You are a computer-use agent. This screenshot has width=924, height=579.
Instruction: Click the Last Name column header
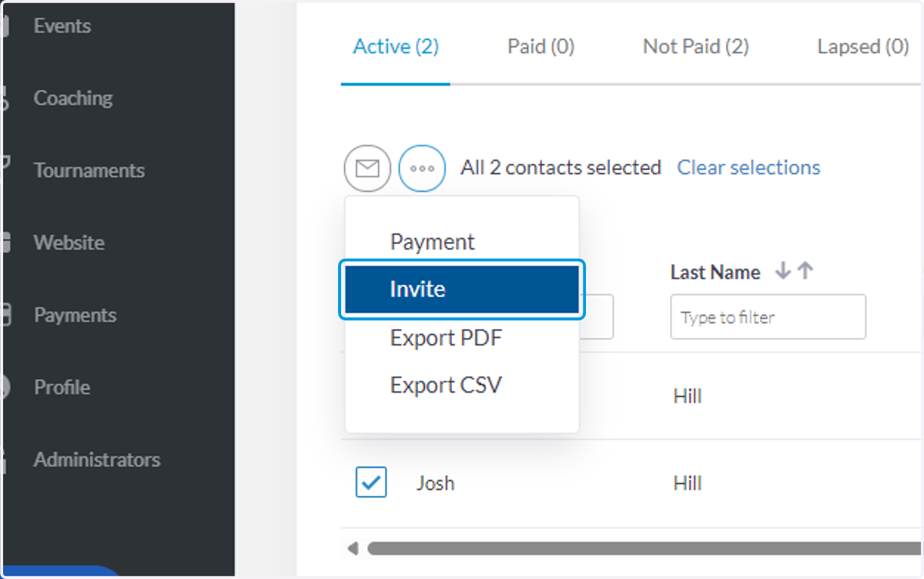point(715,272)
